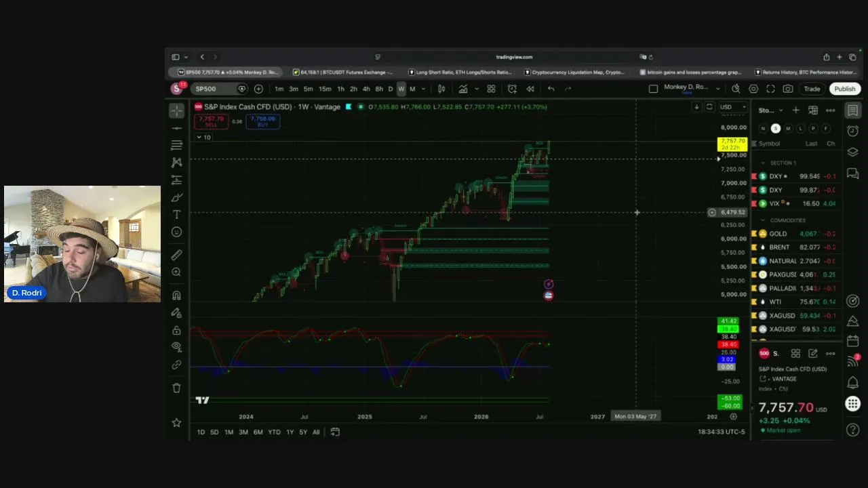Open the Fibonacci retracement tools
The height and width of the screenshot is (488, 868).
click(x=177, y=145)
